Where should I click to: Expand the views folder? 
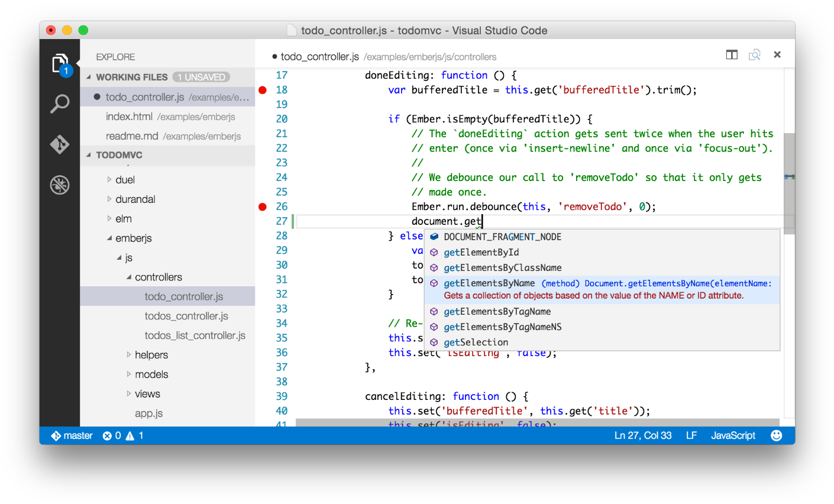(129, 394)
